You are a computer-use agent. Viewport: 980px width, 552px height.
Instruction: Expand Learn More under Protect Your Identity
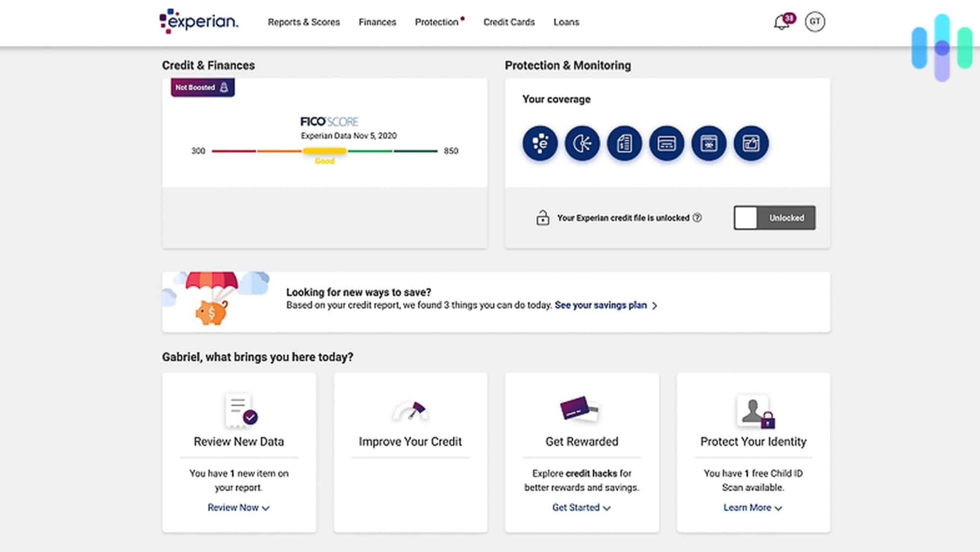click(753, 507)
